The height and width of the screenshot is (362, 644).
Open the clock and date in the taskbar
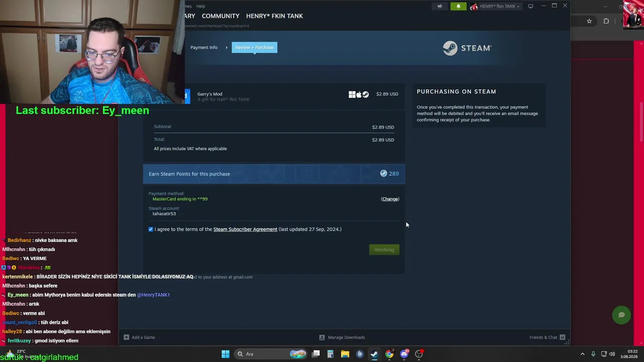pos(629,354)
